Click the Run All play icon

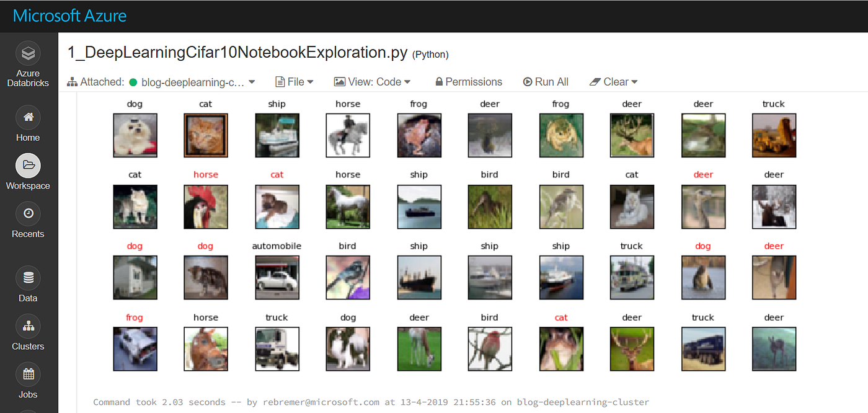(527, 81)
